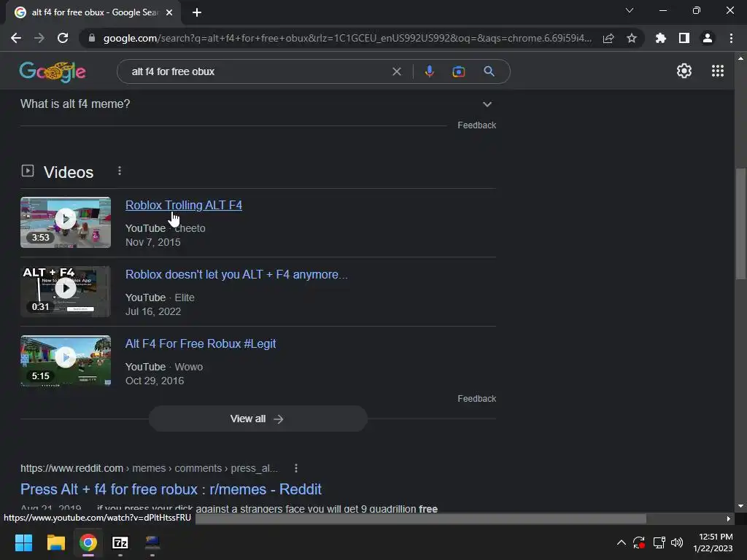Close the Google Search tab

pos(169,12)
